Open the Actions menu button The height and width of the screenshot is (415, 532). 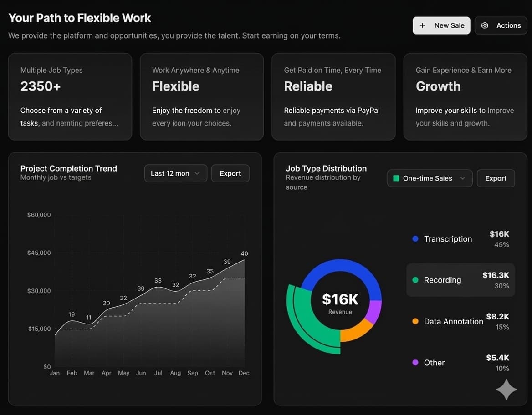click(501, 25)
